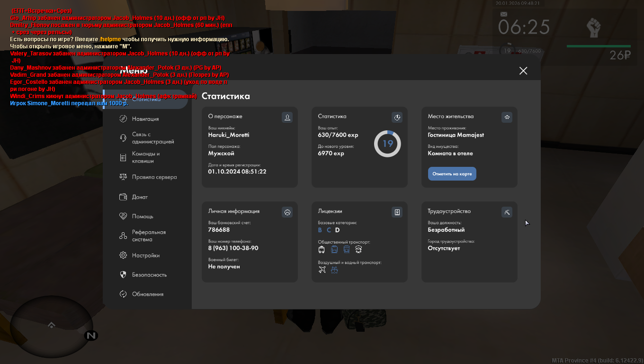This screenshot has width=644, height=364.
Task: Click the circular minimap radar
Action: tap(50, 323)
